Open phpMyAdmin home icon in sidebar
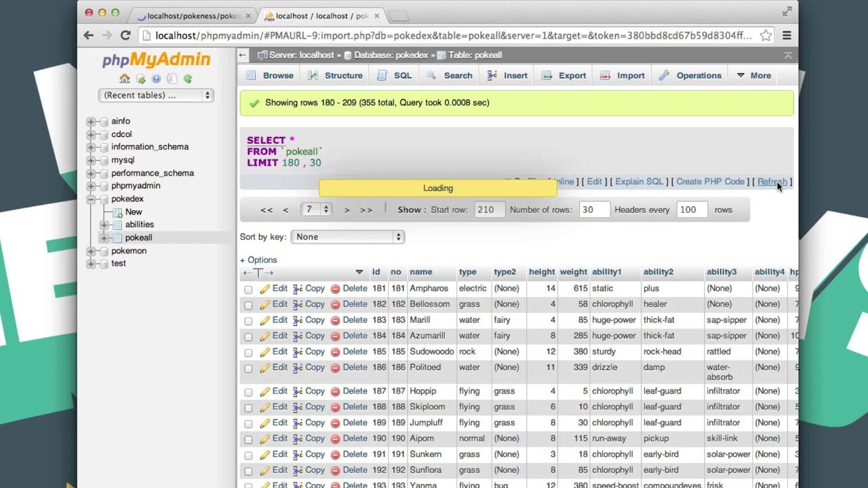868x488 pixels. coord(125,79)
